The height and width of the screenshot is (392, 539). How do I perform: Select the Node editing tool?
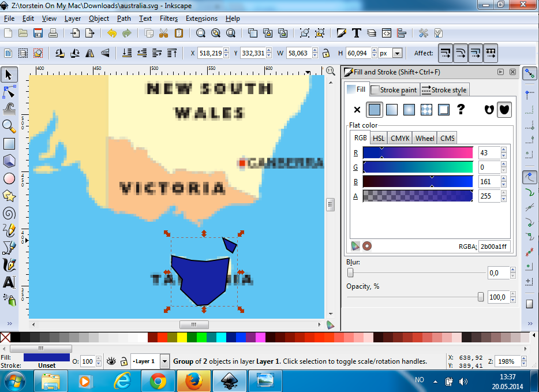pyautogui.click(x=9, y=91)
